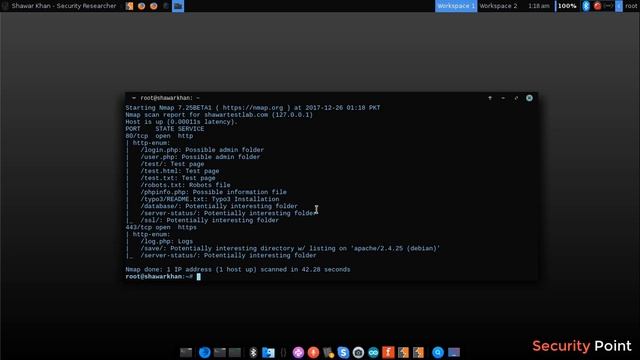Viewport: 640px width, 360px height.
Task: Click the /phpinfo.php information file line
Action: pyautogui.click(x=213, y=192)
